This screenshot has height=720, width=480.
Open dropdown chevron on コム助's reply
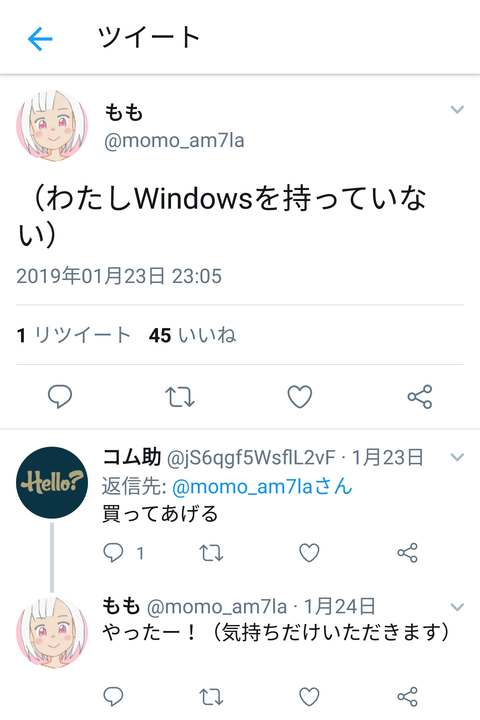click(x=457, y=457)
